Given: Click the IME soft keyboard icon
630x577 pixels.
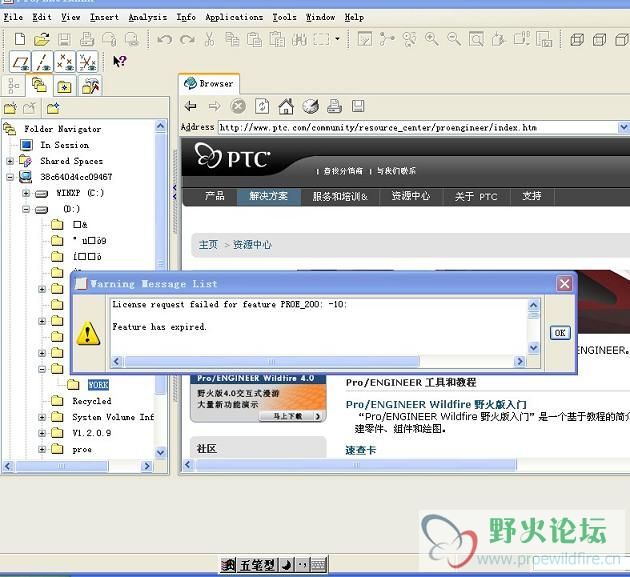Looking at the screenshot, I should 318,565.
